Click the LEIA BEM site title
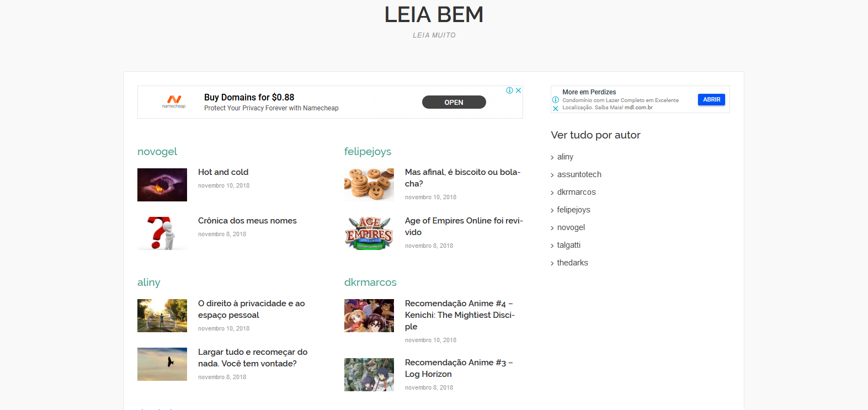 tap(434, 14)
